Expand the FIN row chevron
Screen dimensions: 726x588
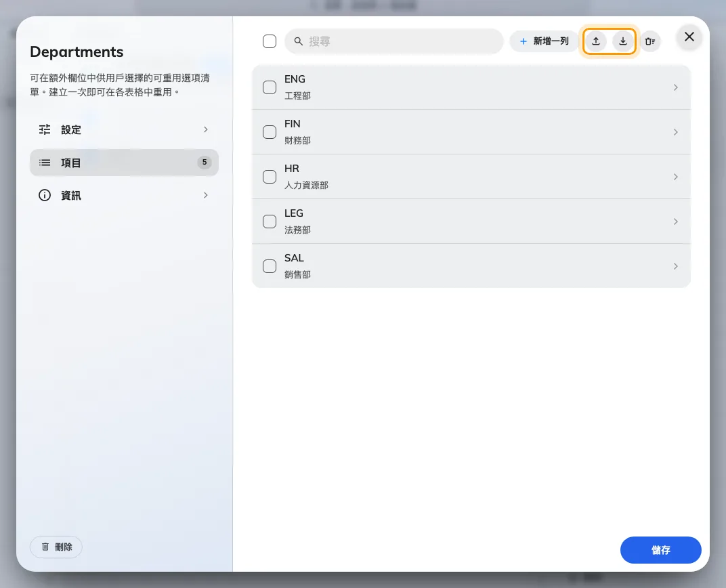pos(675,132)
